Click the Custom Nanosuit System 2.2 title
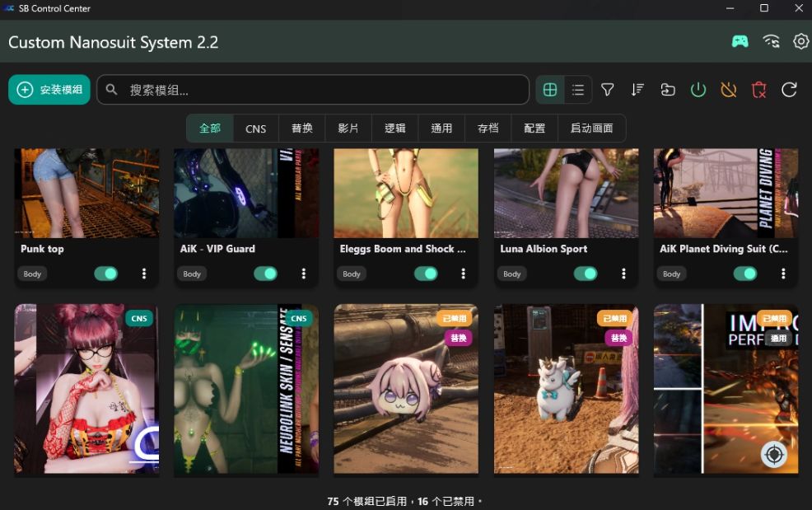This screenshot has height=510, width=812. coord(114,42)
